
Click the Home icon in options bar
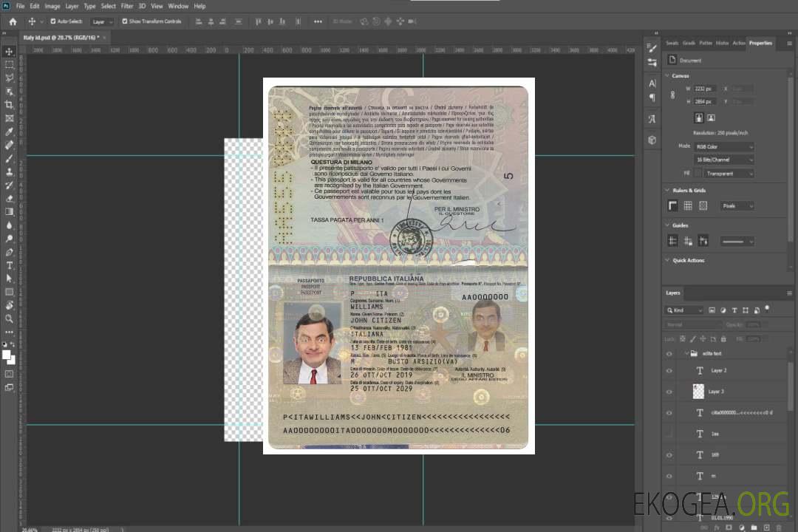(13, 21)
